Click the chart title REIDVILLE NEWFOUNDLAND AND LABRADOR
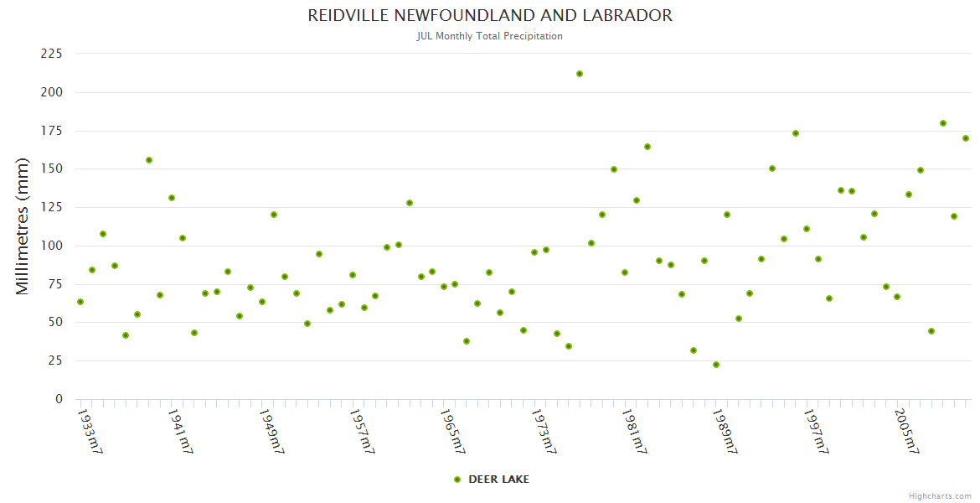Image resolution: width=980 pixels, height=503 pixels. click(490, 16)
